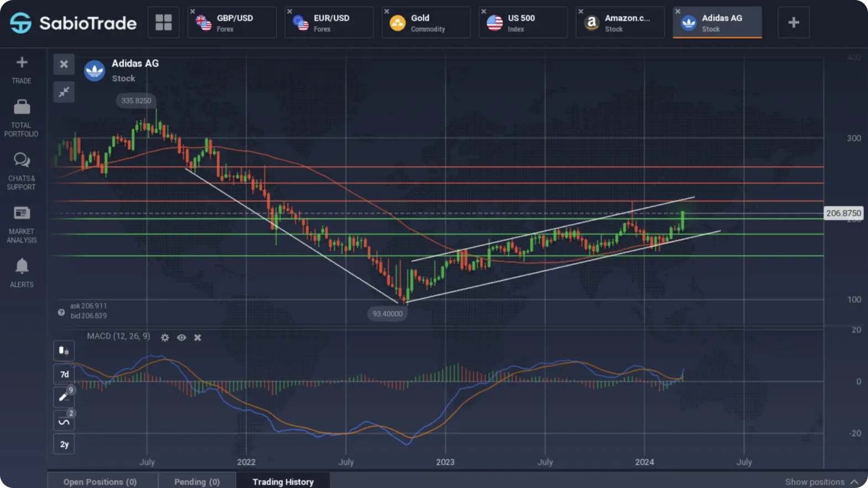Open MACD indicator settings gear

pos(165,338)
